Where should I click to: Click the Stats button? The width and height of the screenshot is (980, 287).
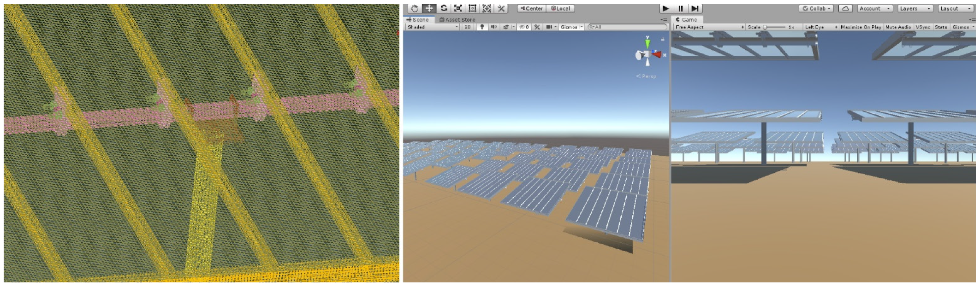941,27
